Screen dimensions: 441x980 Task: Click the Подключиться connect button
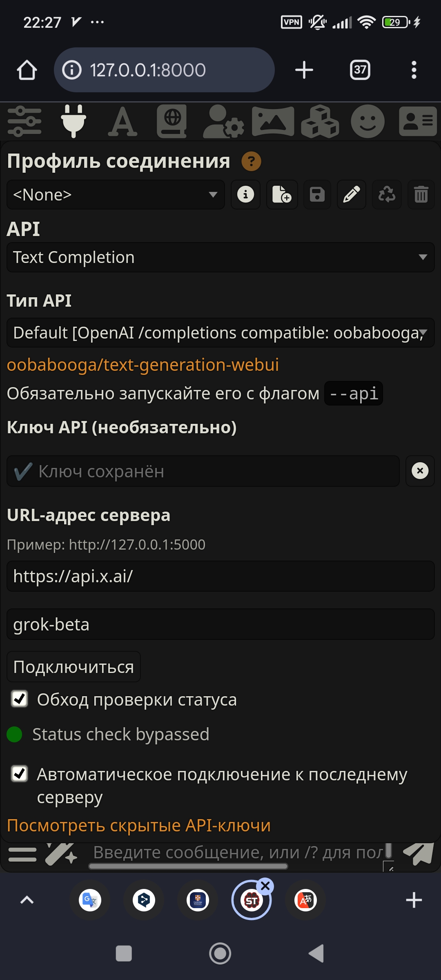click(x=73, y=667)
